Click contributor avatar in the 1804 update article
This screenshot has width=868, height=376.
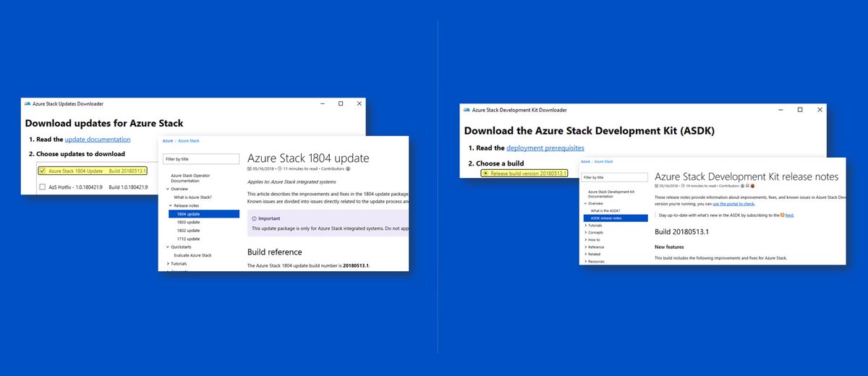tap(349, 168)
